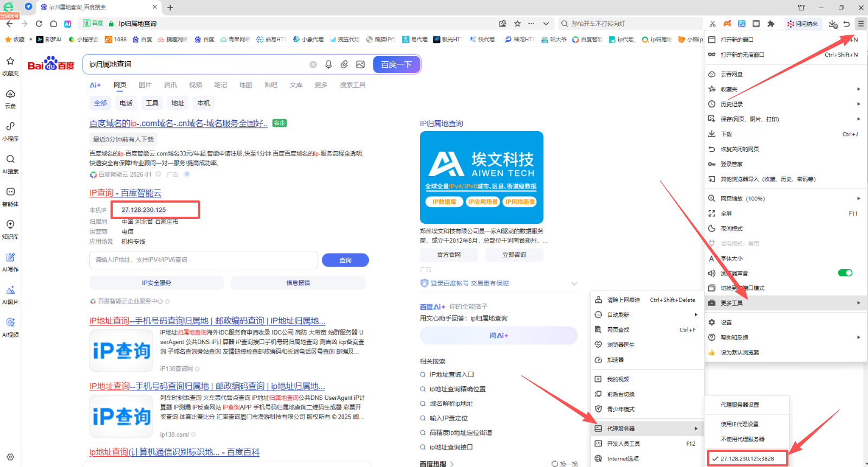Click IP address query input field

point(204,260)
